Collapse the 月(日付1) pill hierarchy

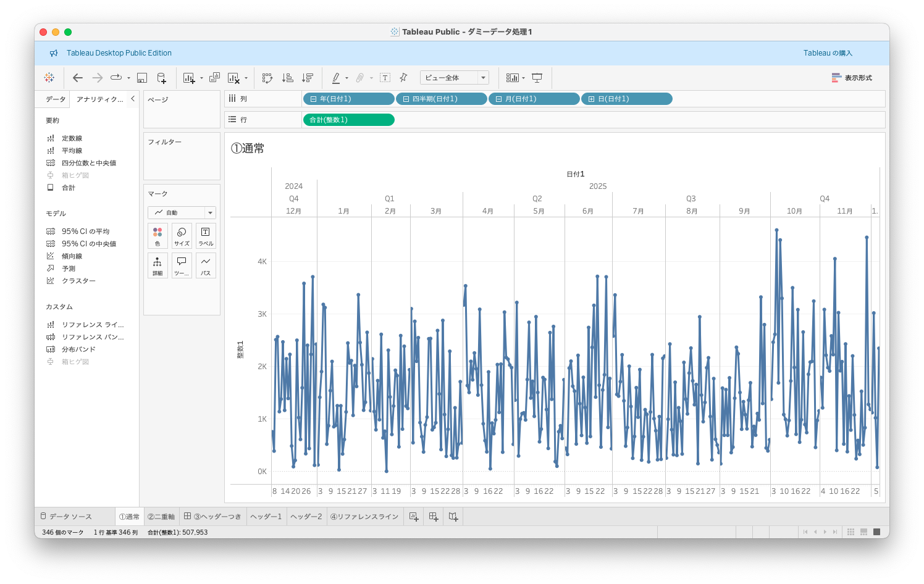[498, 99]
